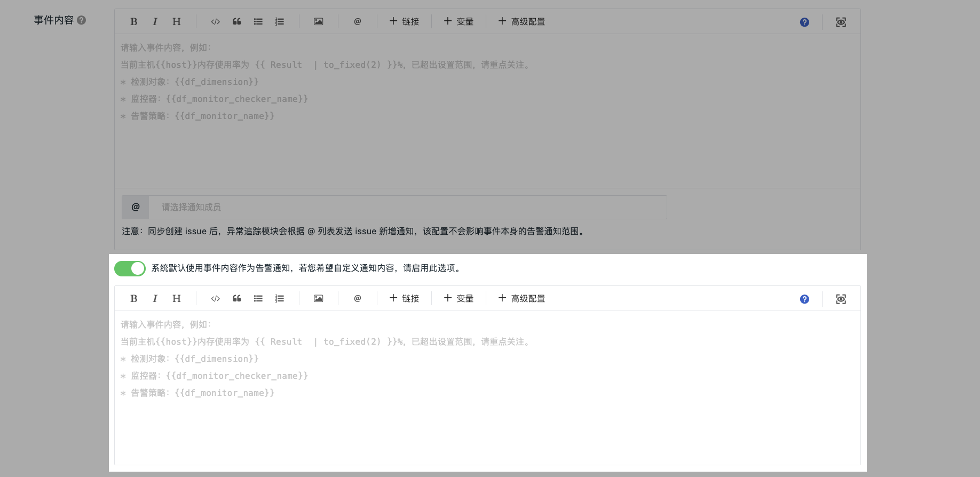This screenshot has width=980, height=477.
Task: Click @ mention icon in custom notification toolbar
Action: (x=358, y=299)
